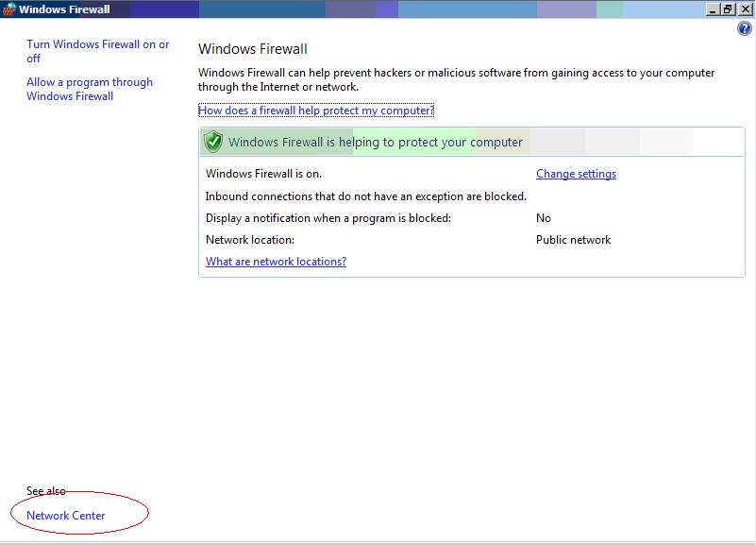Click the green 'helping to protect' status banner
The height and width of the screenshot is (545, 756).
click(x=376, y=143)
